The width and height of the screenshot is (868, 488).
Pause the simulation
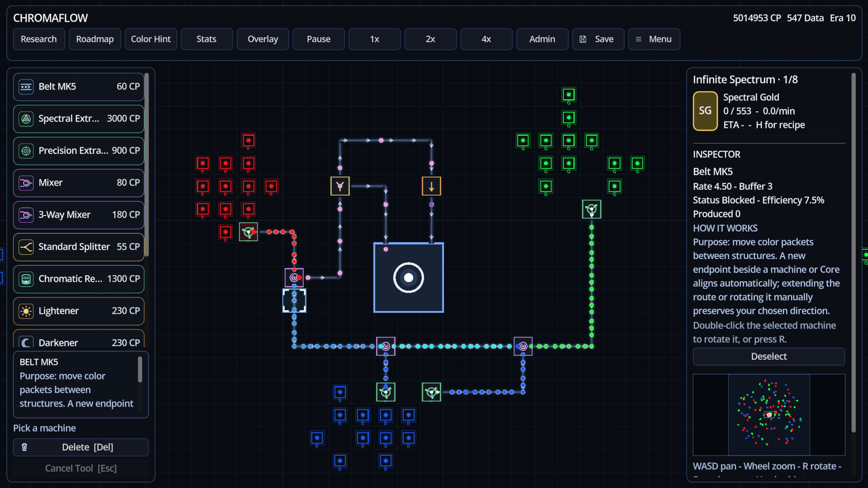(x=319, y=39)
